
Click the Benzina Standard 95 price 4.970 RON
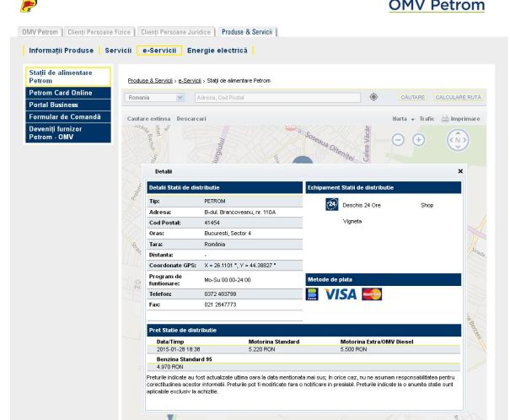(169, 367)
